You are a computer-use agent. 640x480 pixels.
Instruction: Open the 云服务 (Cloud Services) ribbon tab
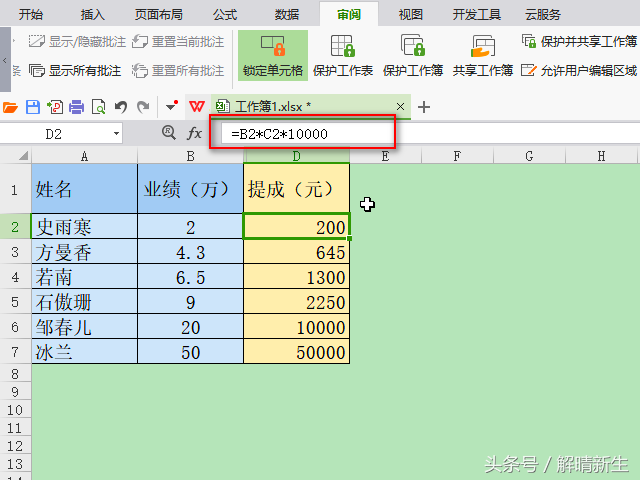(543, 15)
